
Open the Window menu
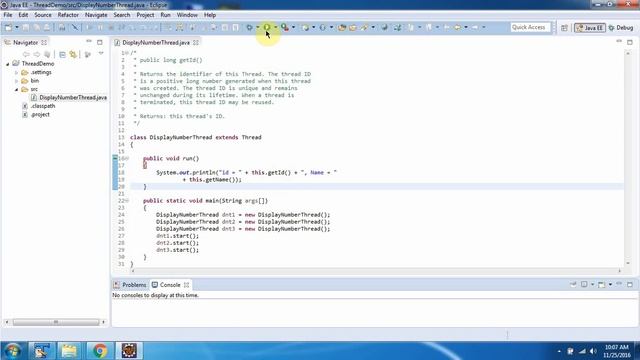pyautogui.click(x=187, y=15)
